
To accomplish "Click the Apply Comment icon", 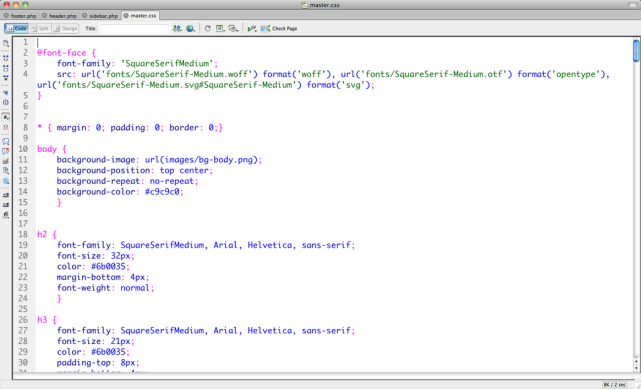I will [x=6, y=142].
